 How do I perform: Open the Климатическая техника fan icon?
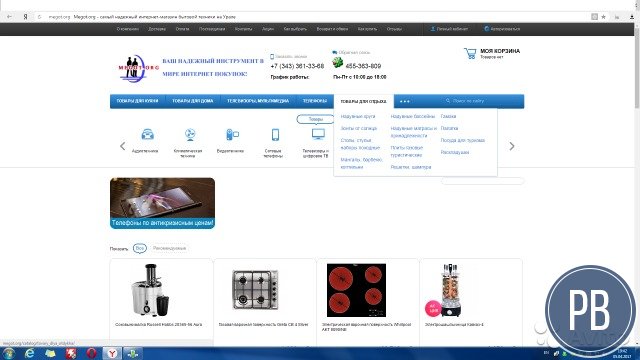click(190, 134)
